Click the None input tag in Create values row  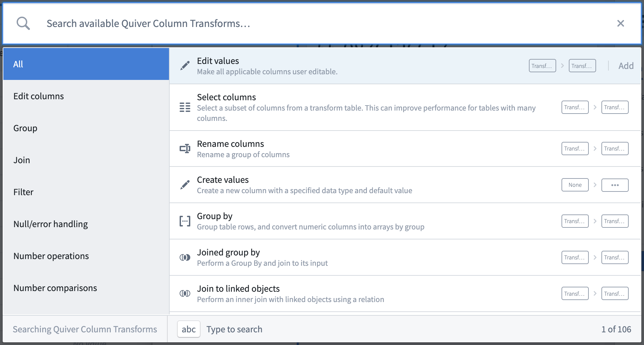(575, 185)
